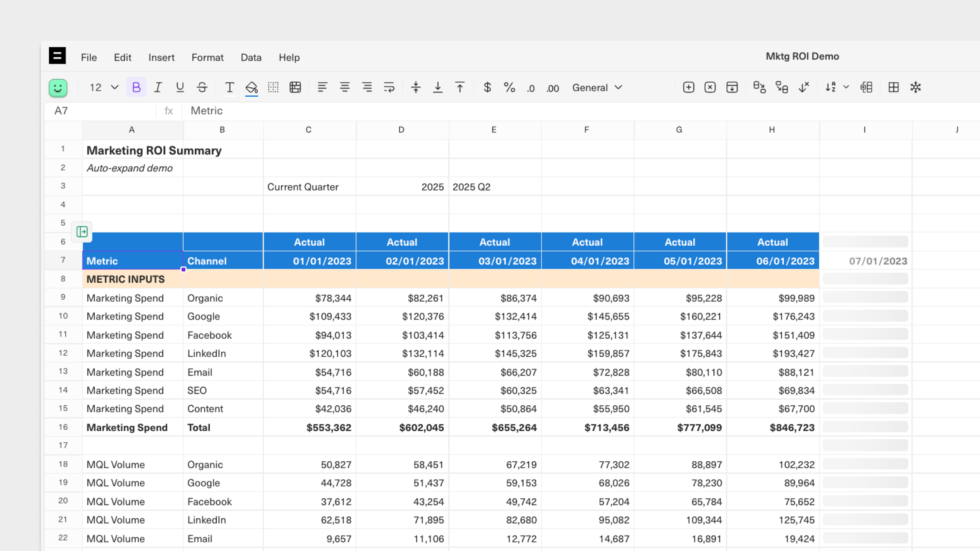Select the wrap text icon
980x551 pixels.
(389, 87)
